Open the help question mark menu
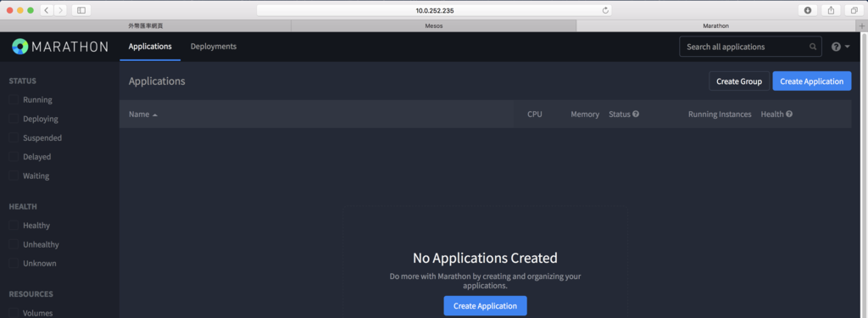Screen dimensions: 868x318 click(x=840, y=47)
